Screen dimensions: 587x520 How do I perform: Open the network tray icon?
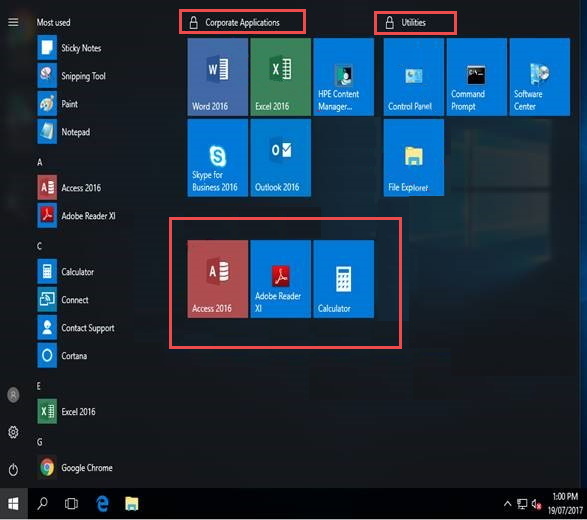522,504
